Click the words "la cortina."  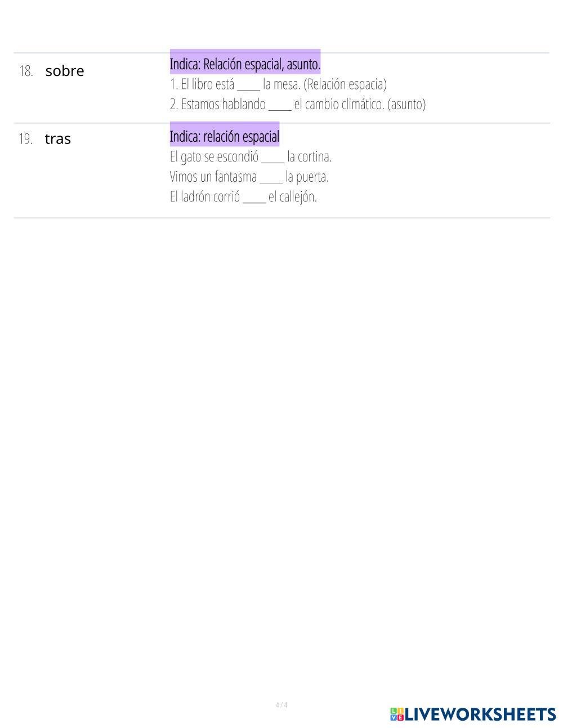click(309, 157)
